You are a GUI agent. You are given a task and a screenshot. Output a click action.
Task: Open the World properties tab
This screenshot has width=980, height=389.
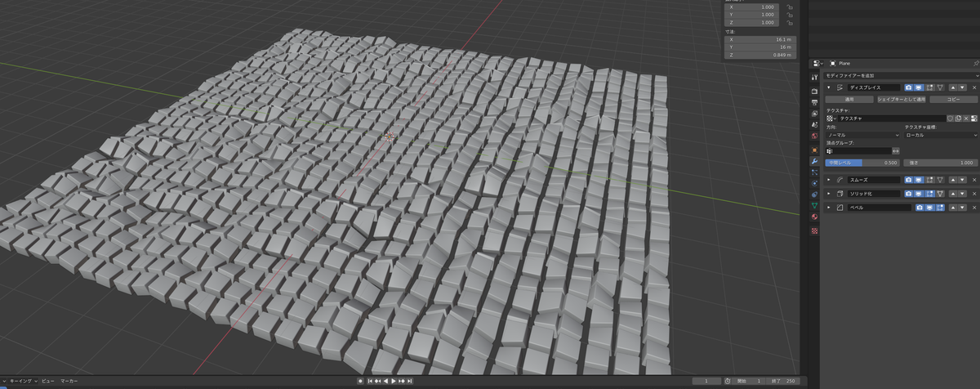(814, 136)
